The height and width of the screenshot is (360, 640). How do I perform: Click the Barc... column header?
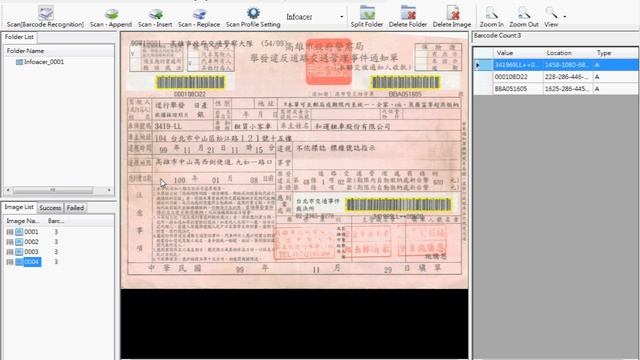(56, 221)
